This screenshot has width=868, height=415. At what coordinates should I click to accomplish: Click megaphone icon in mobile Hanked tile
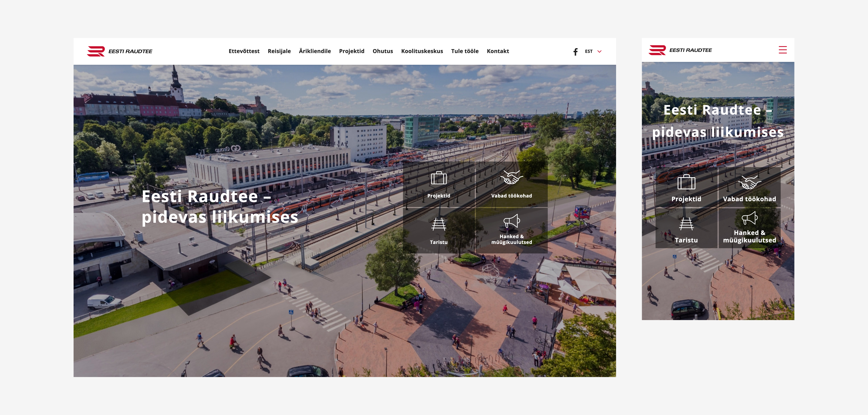coord(749,218)
